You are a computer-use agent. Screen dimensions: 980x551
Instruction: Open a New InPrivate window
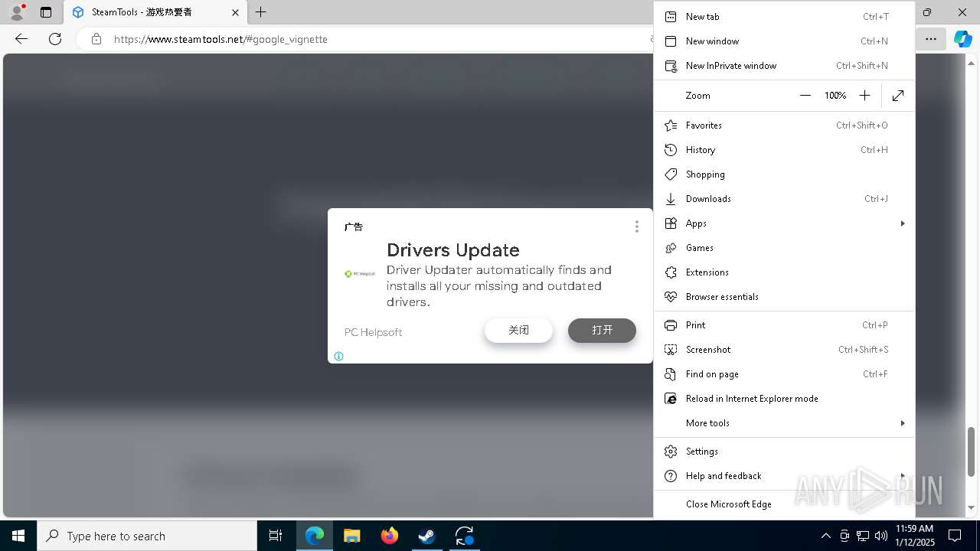click(785, 66)
